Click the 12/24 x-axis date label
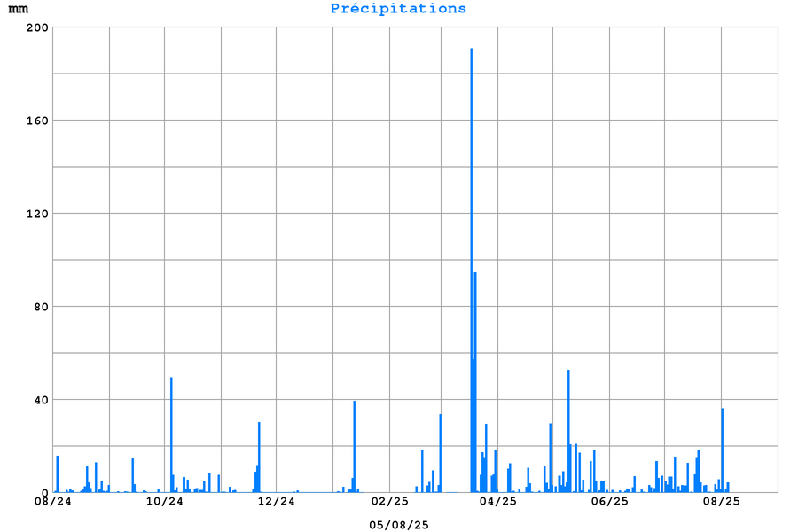 pyautogui.click(x=277, y=502)
